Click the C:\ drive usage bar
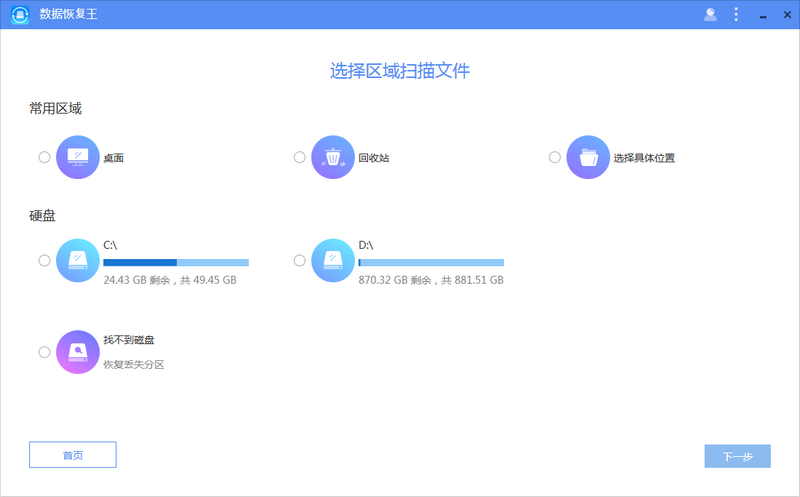The image size is (800, 497). 176,262
